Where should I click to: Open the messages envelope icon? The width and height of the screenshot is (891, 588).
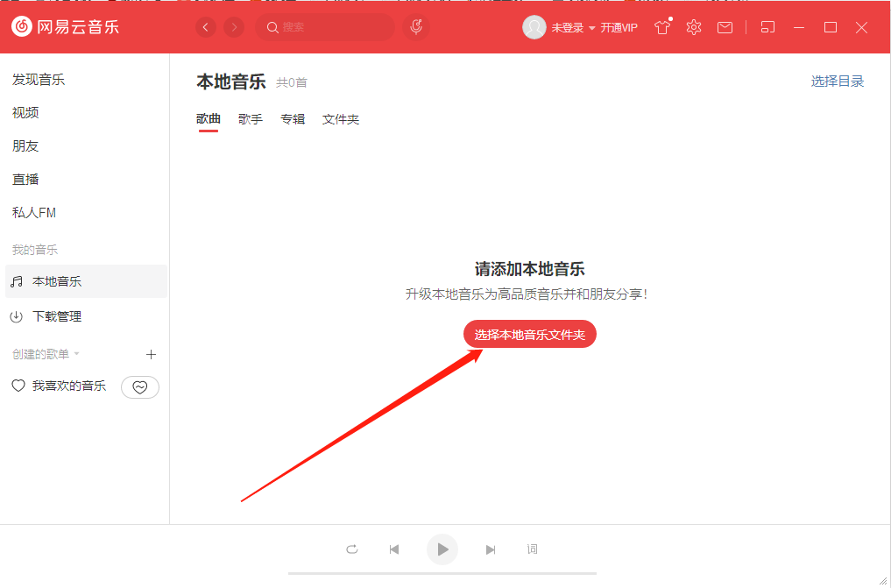(x=725, y=27)
